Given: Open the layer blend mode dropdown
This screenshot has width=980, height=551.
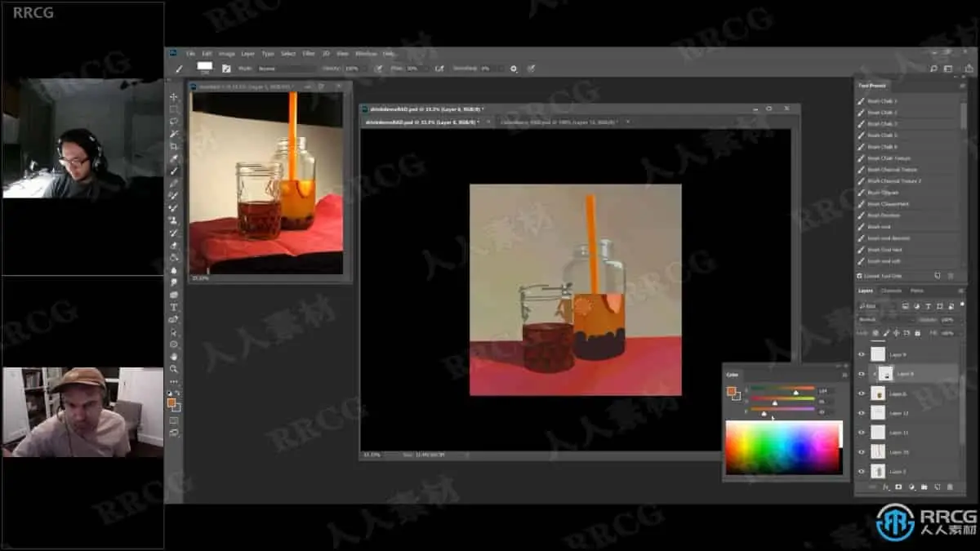Looking at the screenshot, I should [x=886, y=320].
